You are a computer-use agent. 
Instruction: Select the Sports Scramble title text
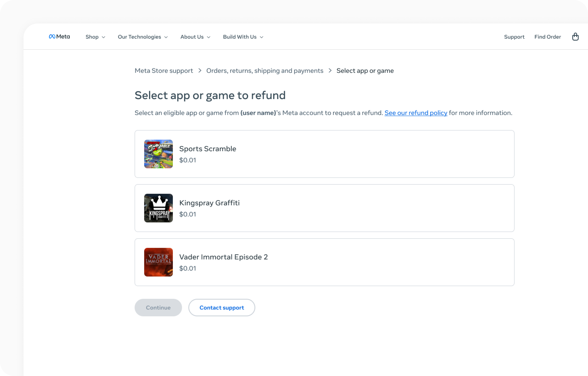[x=208, y=149]
